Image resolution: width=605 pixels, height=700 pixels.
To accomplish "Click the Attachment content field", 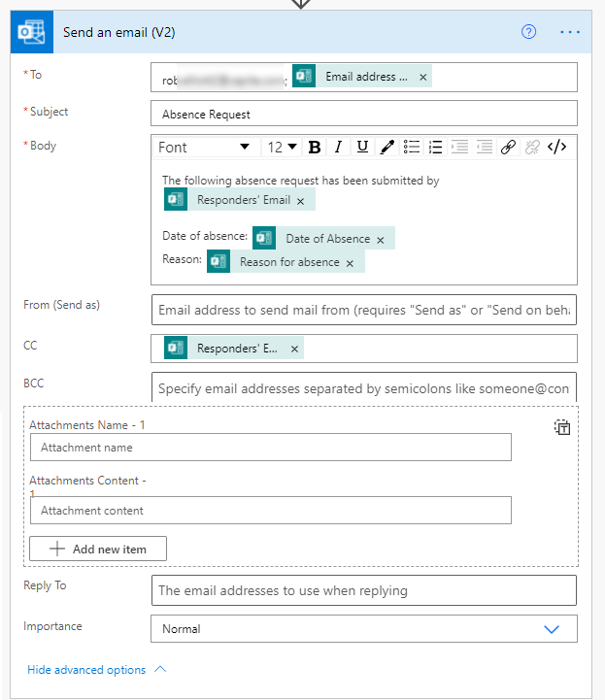I will tap(271, 511).
